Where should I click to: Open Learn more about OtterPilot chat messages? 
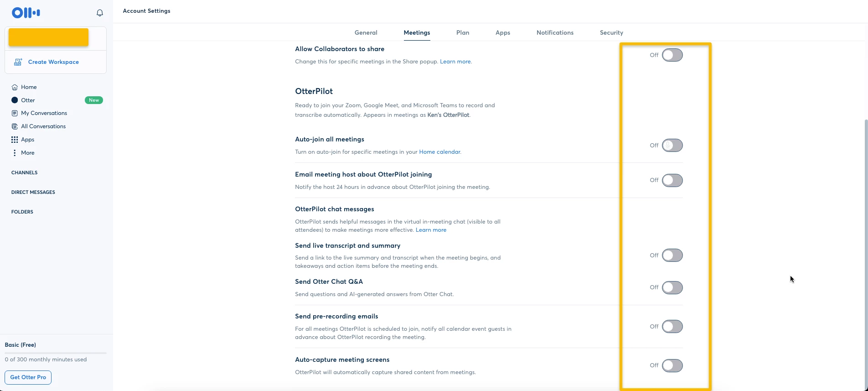[431, 230]
